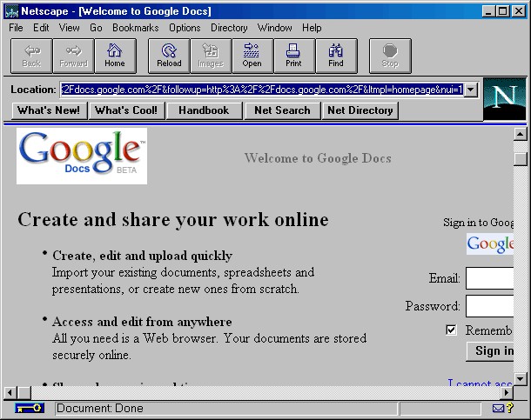Reload the current page
Viewport: 531px width, 420px height.
[169, 55]
